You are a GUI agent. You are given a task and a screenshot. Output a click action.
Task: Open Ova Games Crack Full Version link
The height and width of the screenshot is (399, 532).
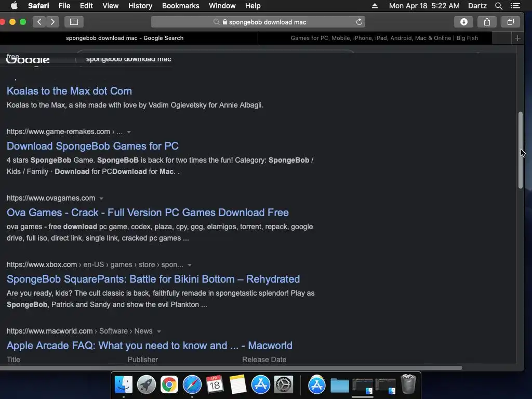coord(148,212)
